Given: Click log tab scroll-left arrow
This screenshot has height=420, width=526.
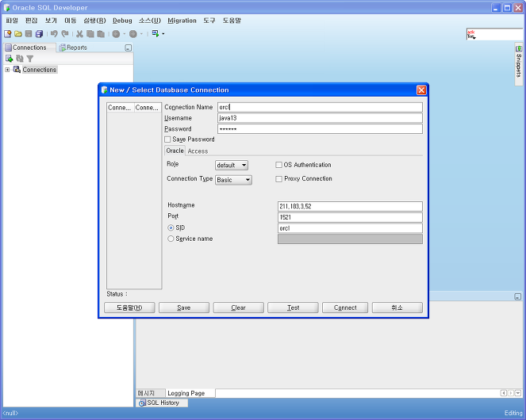Looking at the screenshot, I should coord(504,393).
